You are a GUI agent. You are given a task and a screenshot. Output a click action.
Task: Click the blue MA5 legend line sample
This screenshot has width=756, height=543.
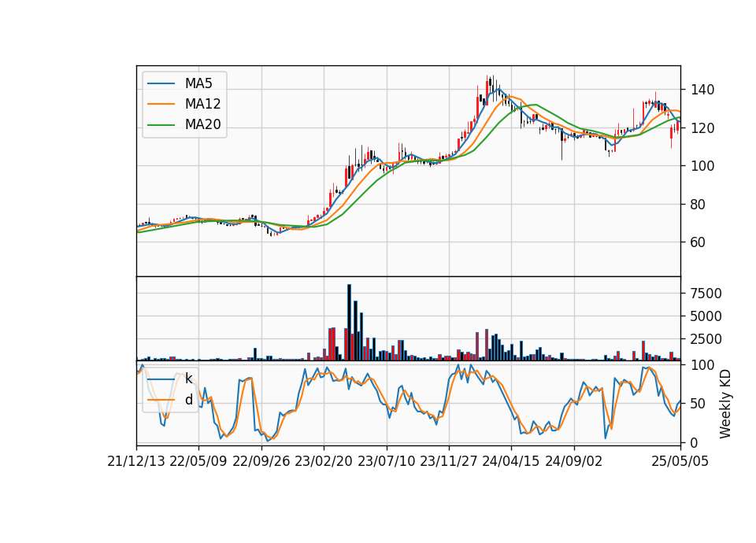click(161, 83)
